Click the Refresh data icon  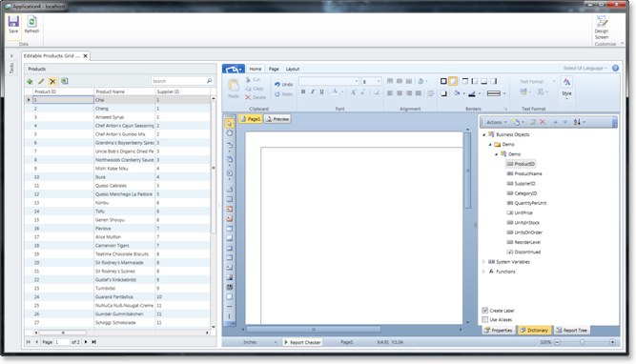point(31,25)
